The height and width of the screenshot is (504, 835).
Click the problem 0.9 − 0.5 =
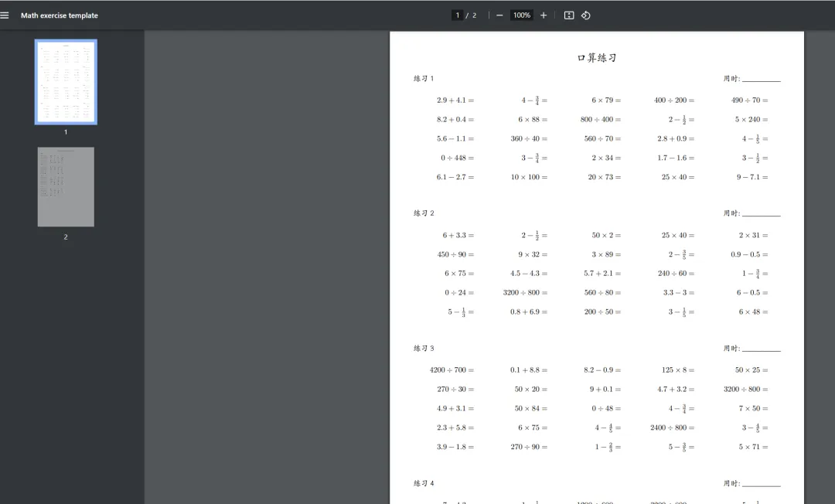pyautogui.click(x=749, y=254)
